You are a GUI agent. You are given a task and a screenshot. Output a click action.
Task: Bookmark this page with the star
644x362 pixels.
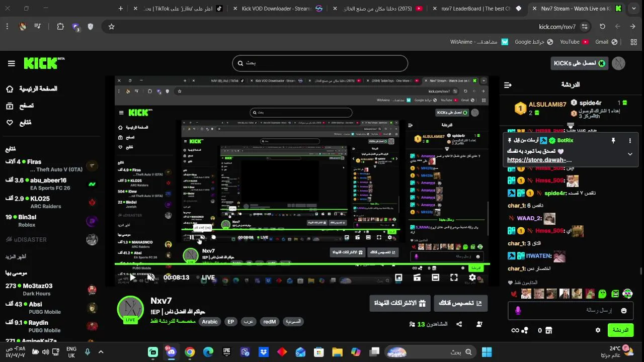(x=112, y=27)
